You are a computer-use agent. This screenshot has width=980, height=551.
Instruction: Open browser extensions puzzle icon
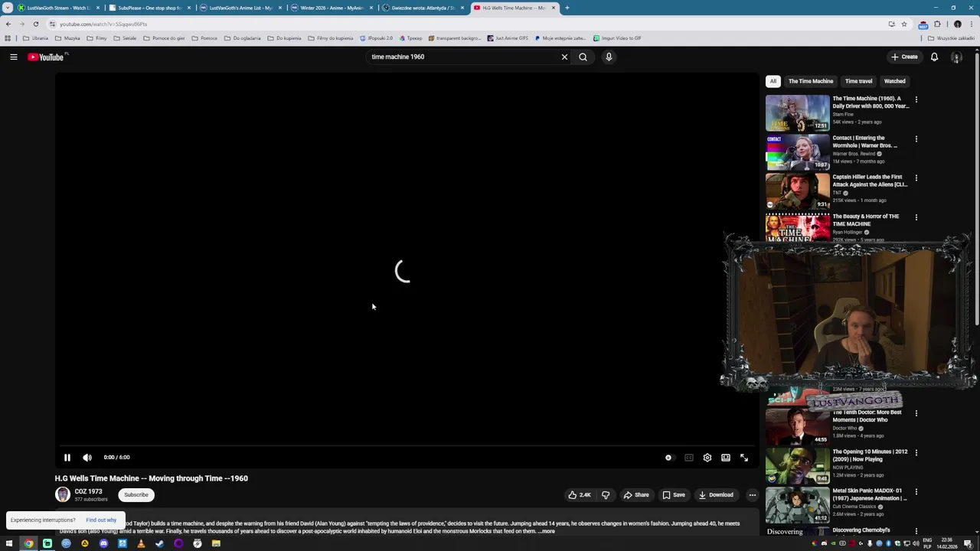pyautogui.click(x=937, y=24)
